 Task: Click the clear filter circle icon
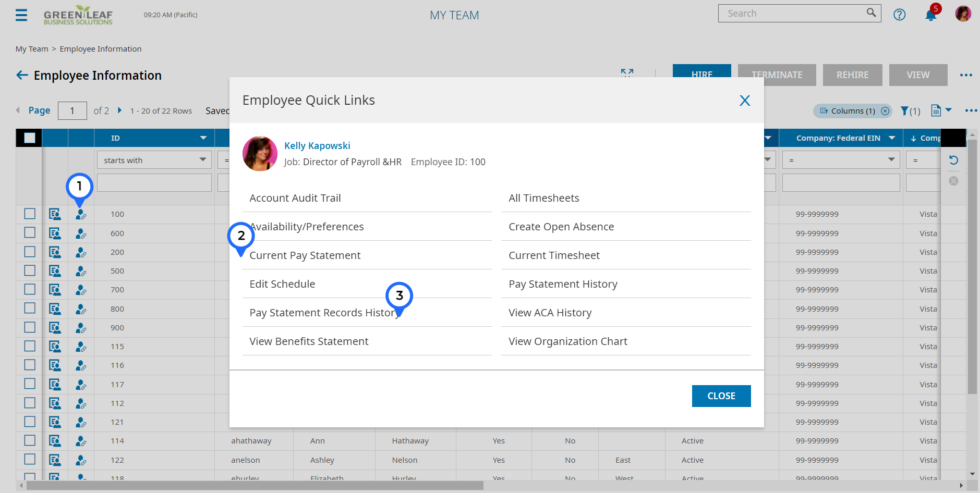(953, 181)
